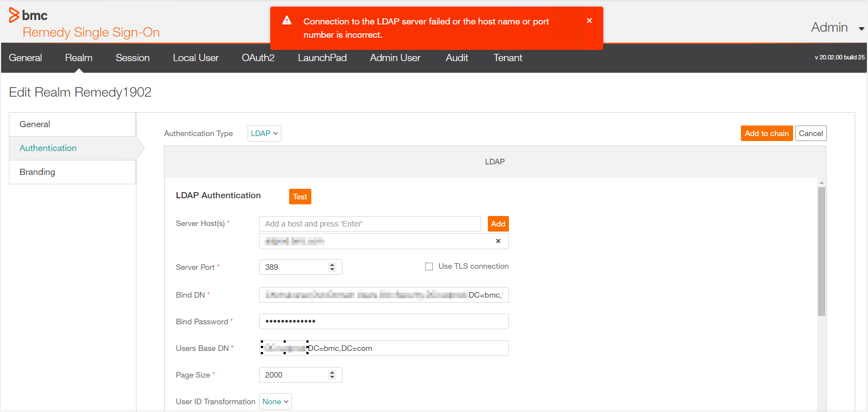Click the Bind DN field

pos(384,295)
